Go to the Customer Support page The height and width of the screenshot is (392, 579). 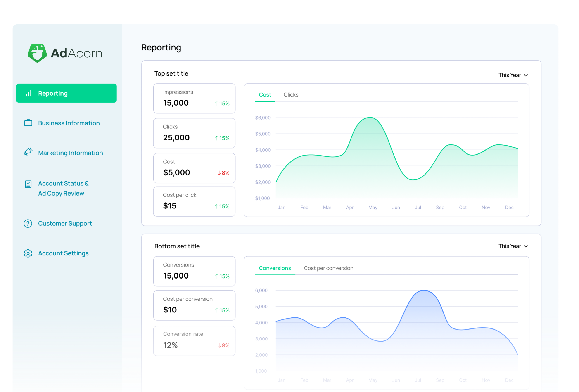(x=65, y=223)
